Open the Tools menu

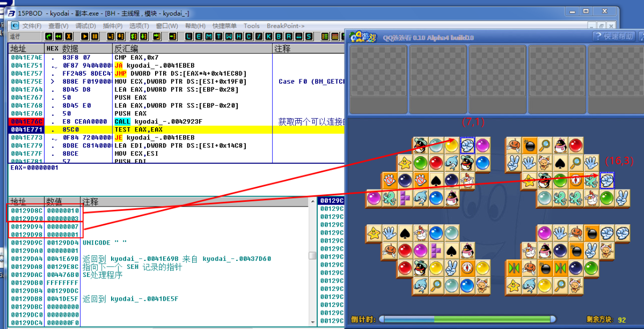pos(252,26)
